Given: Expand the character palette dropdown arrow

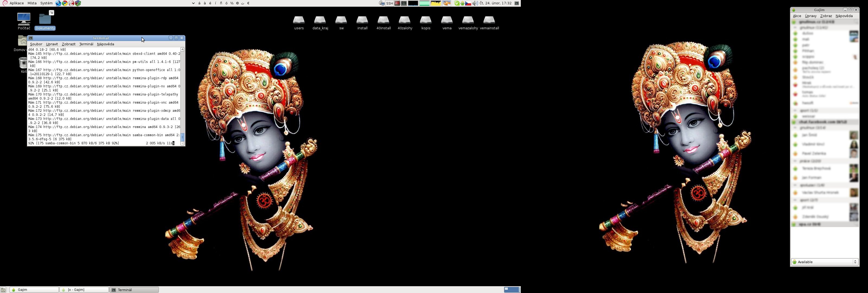Looking at the screenshot, I should coord(193,3).
